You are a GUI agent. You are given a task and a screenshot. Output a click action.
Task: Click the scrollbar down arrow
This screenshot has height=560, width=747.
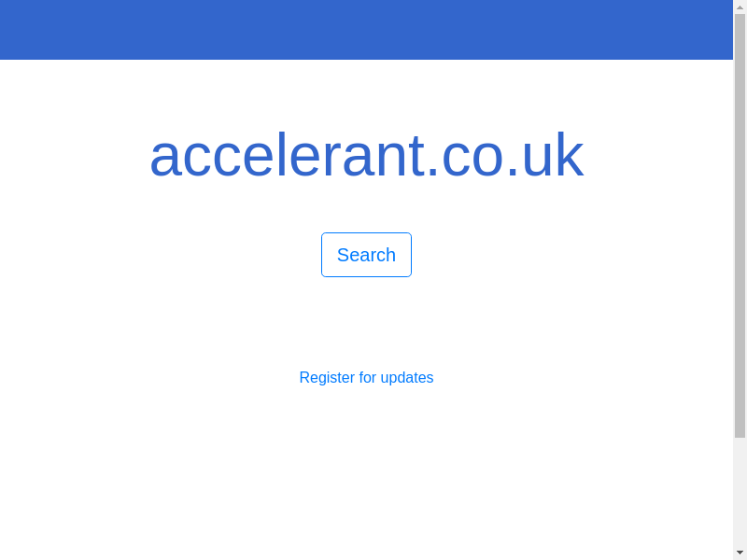pyautogui.click(x=740, y=553)
